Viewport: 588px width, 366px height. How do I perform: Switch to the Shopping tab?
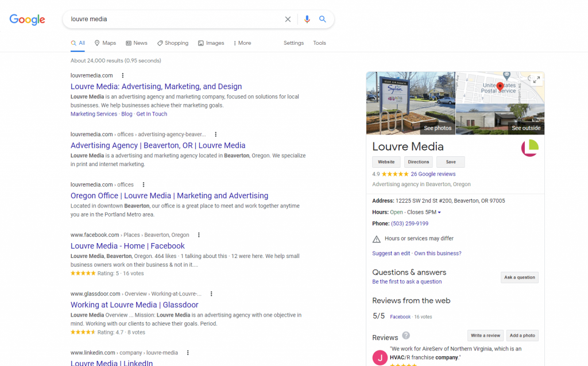173,43
